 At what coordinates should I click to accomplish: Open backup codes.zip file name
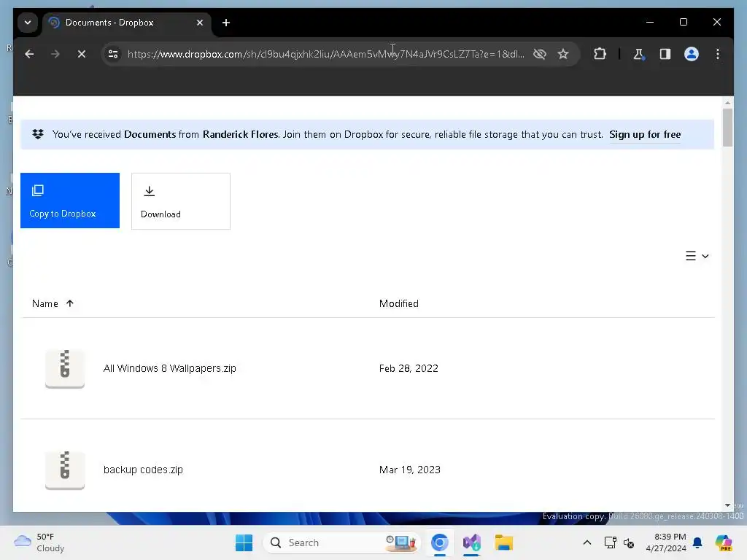tap(143, 470)
